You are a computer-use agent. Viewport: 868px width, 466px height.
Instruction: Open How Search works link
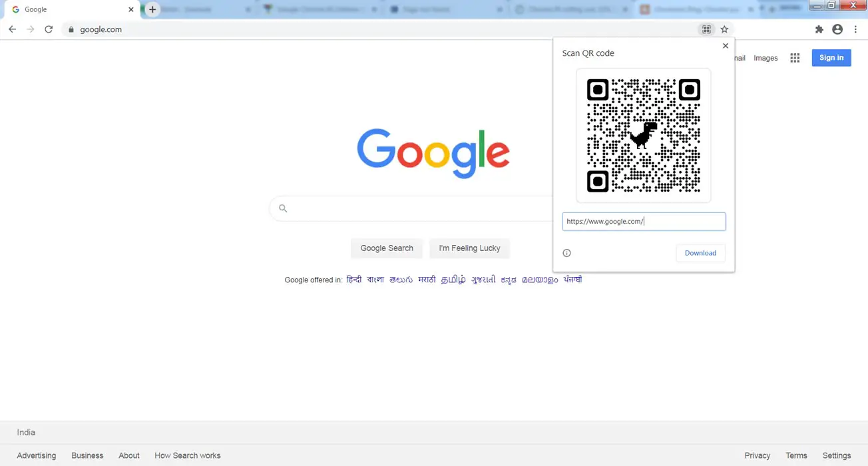188,456
